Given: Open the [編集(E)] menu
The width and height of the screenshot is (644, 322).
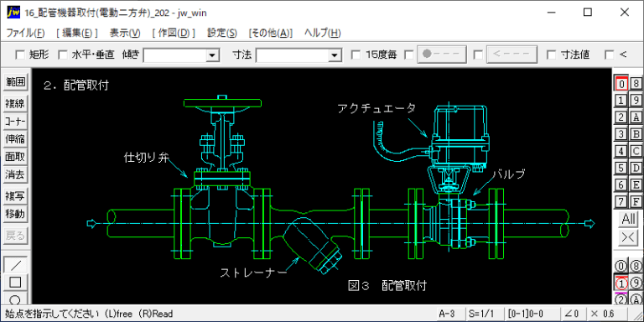Looking at the screenshot, I should pos(77,34).
